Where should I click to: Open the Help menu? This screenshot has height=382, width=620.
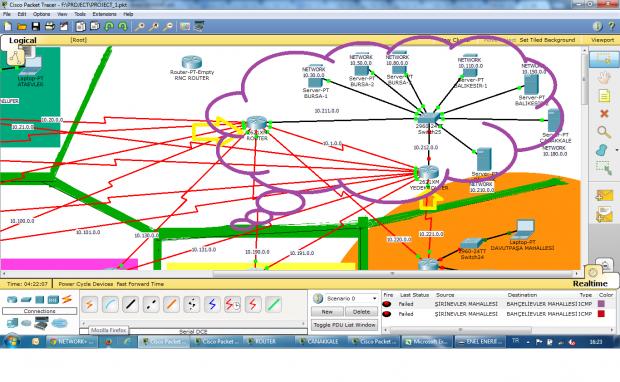pyautogui.click(x=128, y=14)
